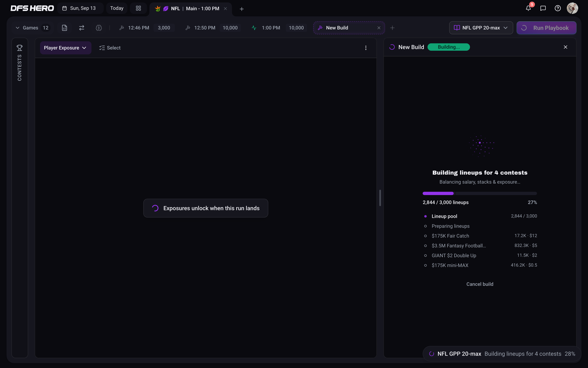The image size is (588, 368).
Task: Select the New Build tab
Action: [x=349, y=28]
